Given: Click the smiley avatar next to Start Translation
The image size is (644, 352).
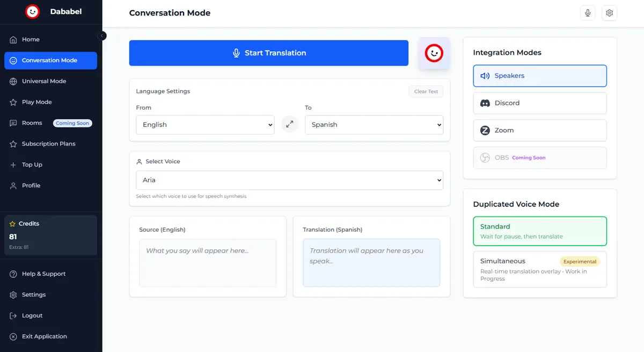Looking at the screenshot, I should [434, 53].
